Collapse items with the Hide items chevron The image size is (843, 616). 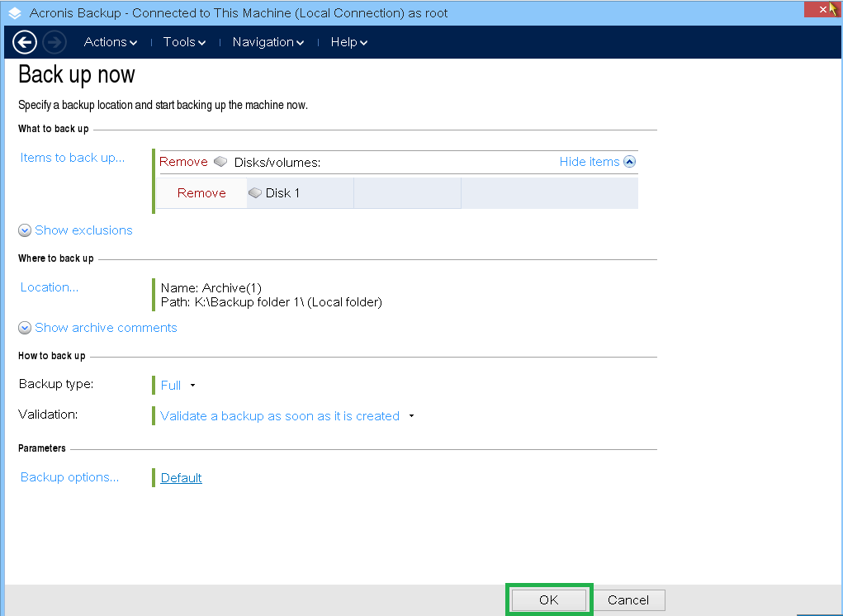629,161
